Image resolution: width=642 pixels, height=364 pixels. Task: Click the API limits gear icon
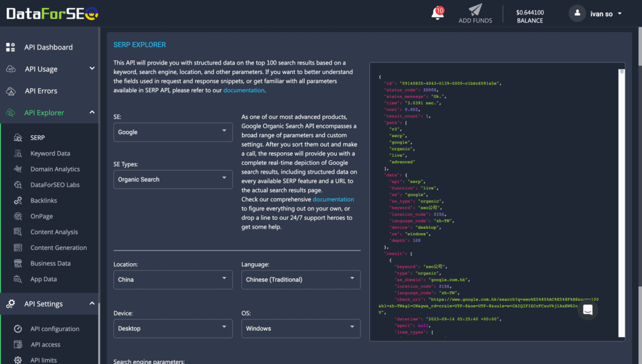(x=18, y=360)
